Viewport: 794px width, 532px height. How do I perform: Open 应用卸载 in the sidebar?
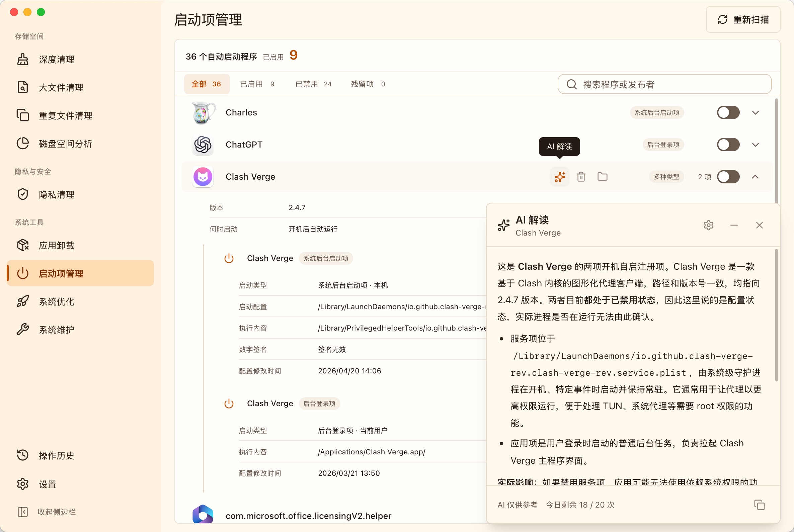point(80,246)
